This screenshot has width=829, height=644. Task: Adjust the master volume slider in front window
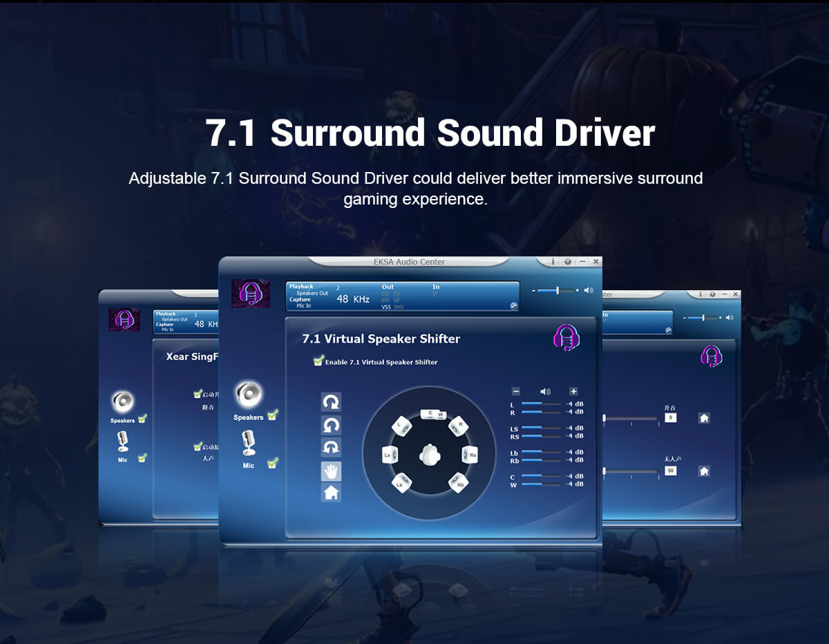click(556, 290)
